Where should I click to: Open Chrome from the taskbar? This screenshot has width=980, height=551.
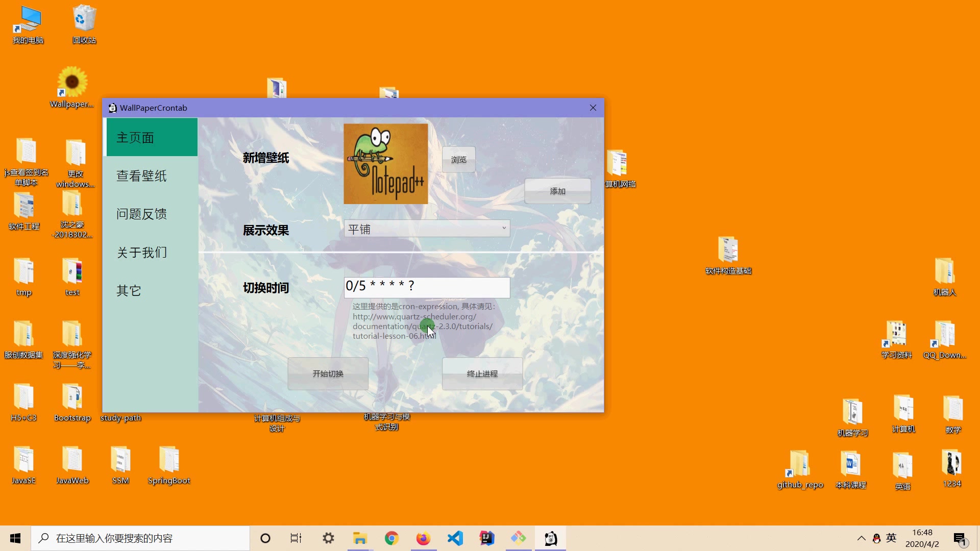[x=391, y=538]
